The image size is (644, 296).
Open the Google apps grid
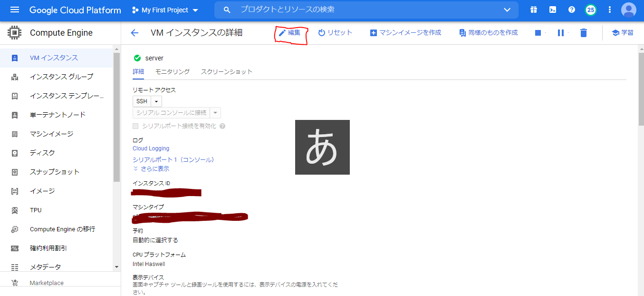tap(533, 10)
